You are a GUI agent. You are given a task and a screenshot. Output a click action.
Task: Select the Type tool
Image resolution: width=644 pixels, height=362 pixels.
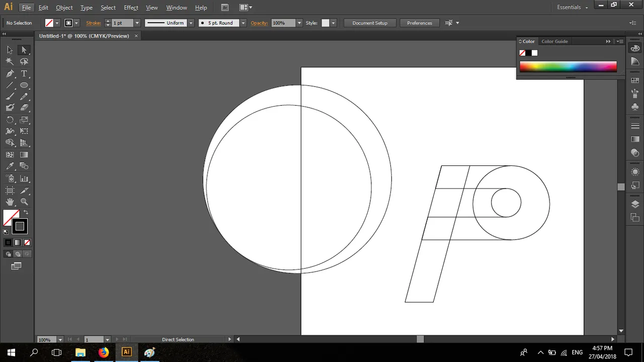pyautogui.click(x=24, y=73)
